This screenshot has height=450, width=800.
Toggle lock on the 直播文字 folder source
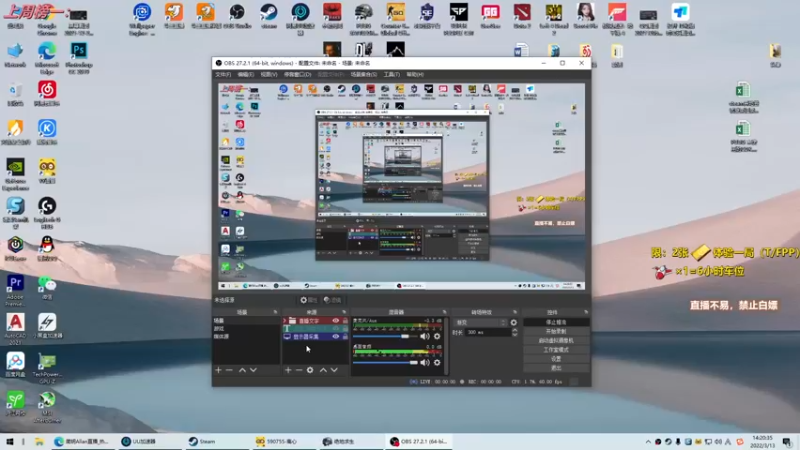pos(345,321)
